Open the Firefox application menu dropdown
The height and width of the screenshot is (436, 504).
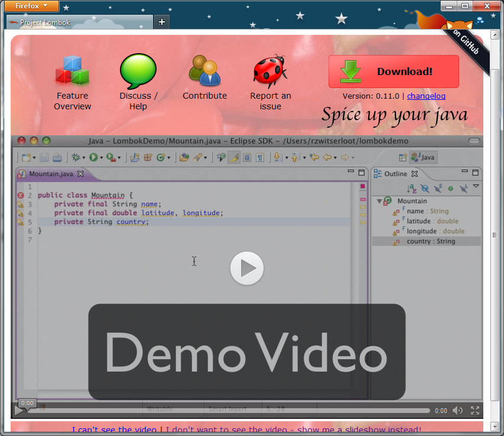click(x=31, y=6)
